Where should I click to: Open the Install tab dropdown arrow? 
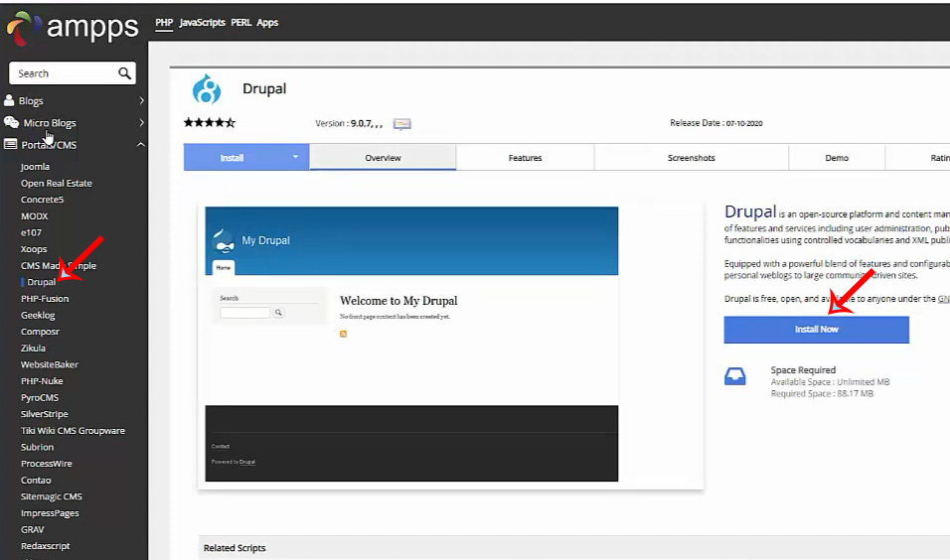(295, 157)
